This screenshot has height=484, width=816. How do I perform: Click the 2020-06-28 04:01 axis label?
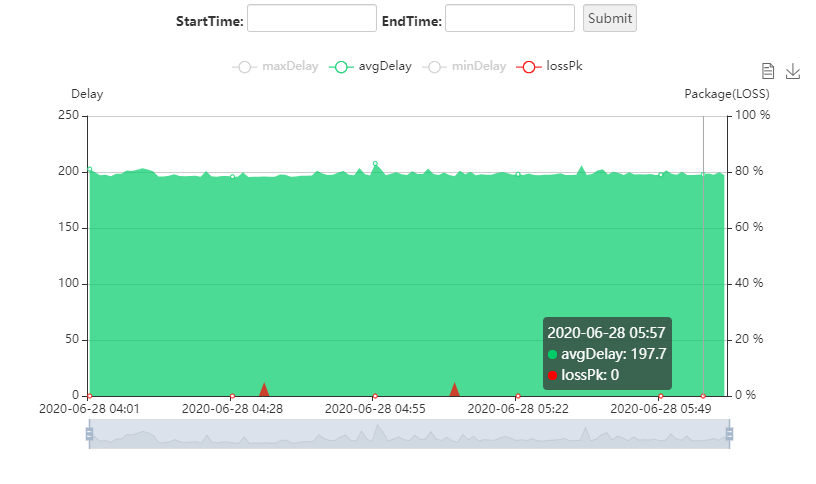coord(90,409)
